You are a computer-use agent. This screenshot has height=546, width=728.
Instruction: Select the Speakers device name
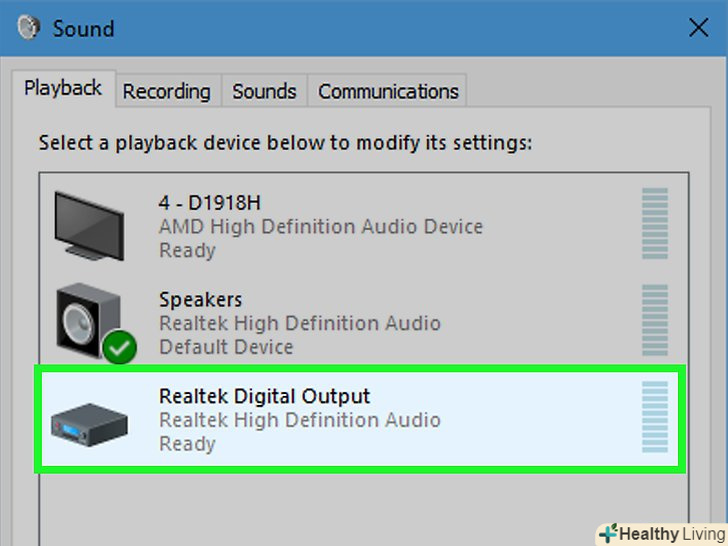pyautogui.click(x=200, y=300)
